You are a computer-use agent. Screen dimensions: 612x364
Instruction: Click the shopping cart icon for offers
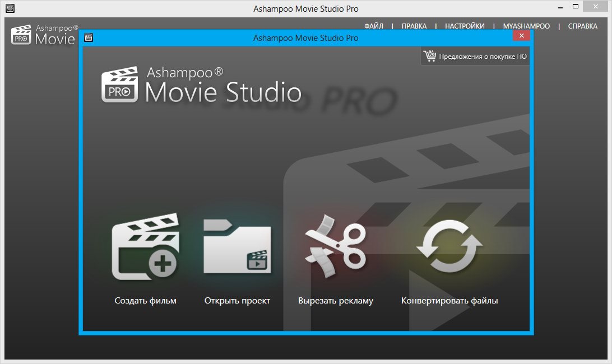tap(430, 56)
